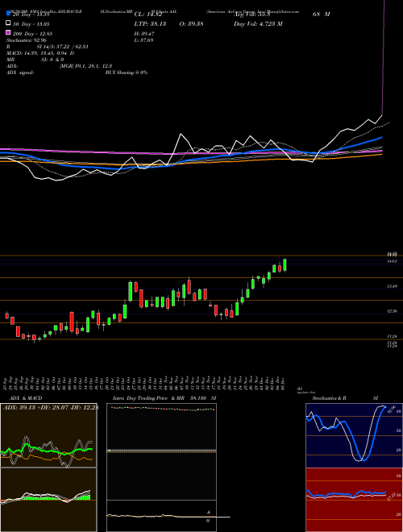Click the 12.36 price axis label
Viewport: 403px width, 532px height.
[x=392, y=311]
